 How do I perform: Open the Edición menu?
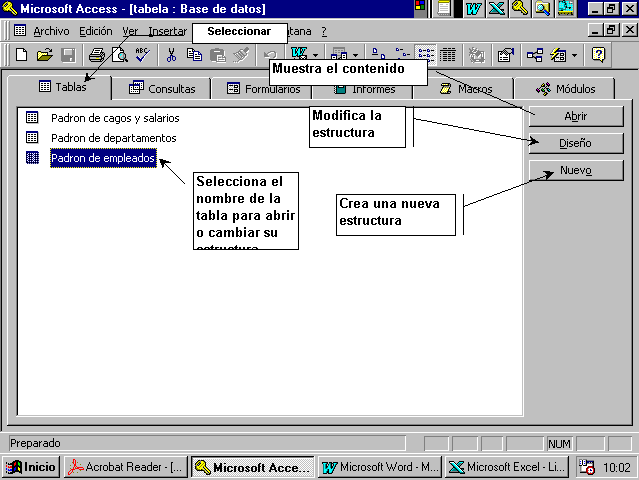pos(96,31)
